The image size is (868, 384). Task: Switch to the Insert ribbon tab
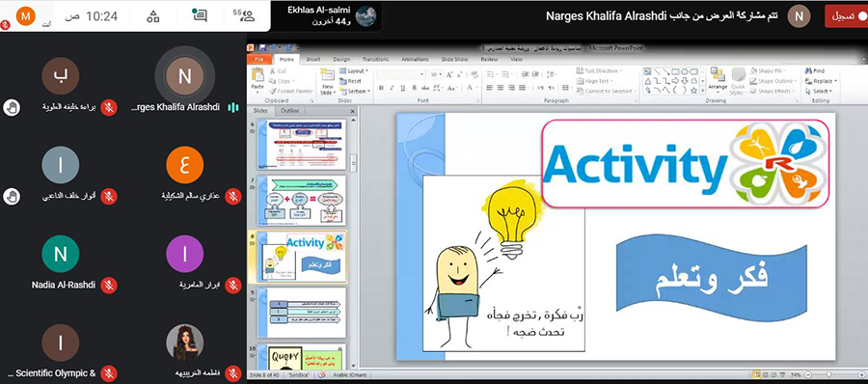pyautogui.click(x=313, y=59)
